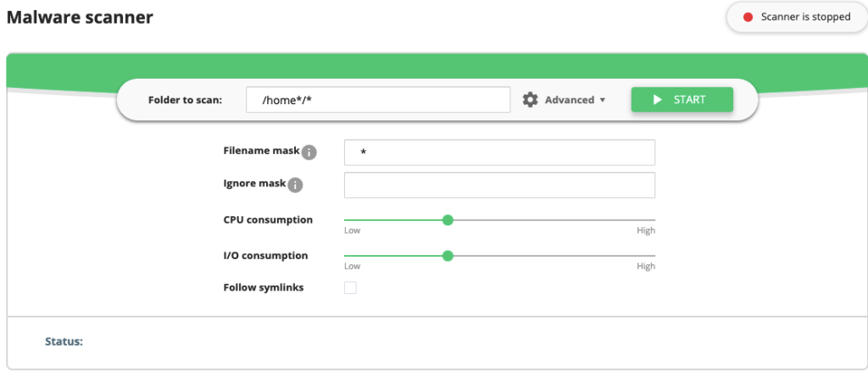Click the red scanner status dot
This screenshot has width=868, height=371.
[748, 17]
